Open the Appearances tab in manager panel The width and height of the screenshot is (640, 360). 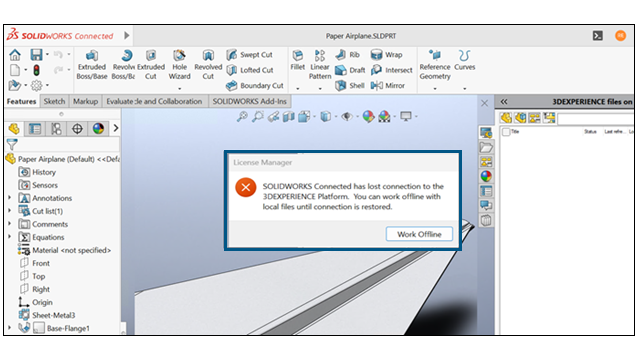pos(98,129)
